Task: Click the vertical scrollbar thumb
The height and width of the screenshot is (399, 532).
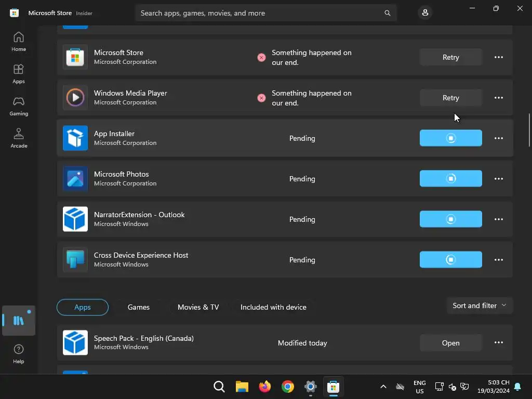Action: click(529, 130)
